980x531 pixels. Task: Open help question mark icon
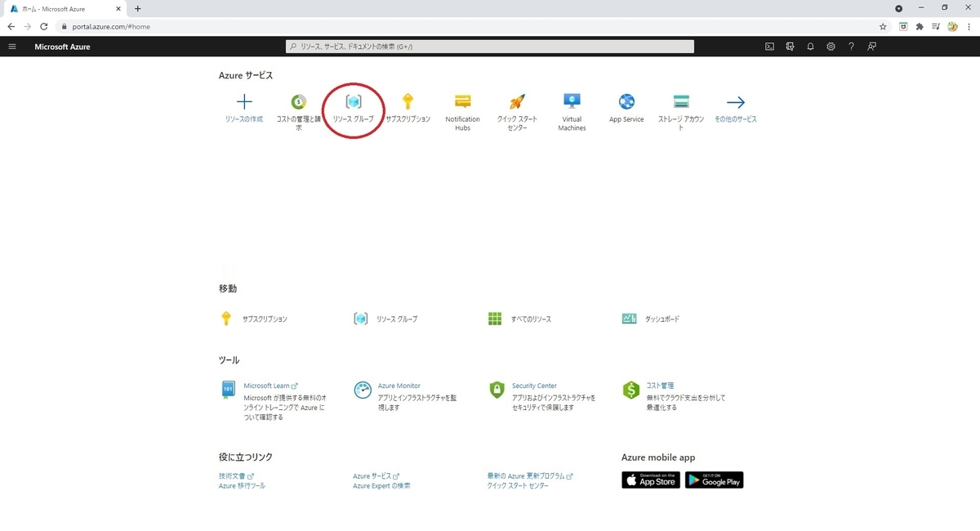point(851,47)
